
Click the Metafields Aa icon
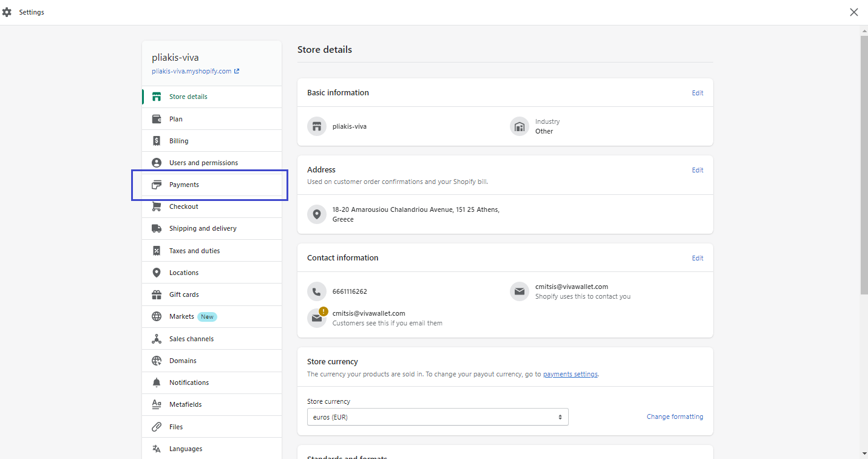coord(157,404)
